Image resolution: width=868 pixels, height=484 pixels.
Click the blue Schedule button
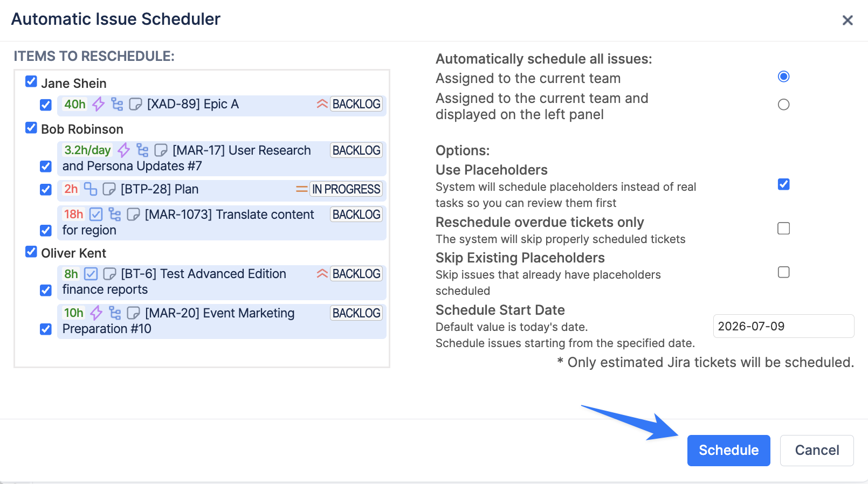[729, 451]
